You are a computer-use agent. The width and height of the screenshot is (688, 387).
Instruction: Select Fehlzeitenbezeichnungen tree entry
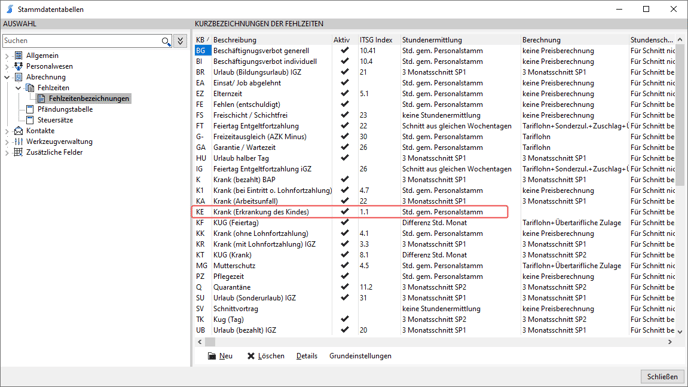point(89,98)
